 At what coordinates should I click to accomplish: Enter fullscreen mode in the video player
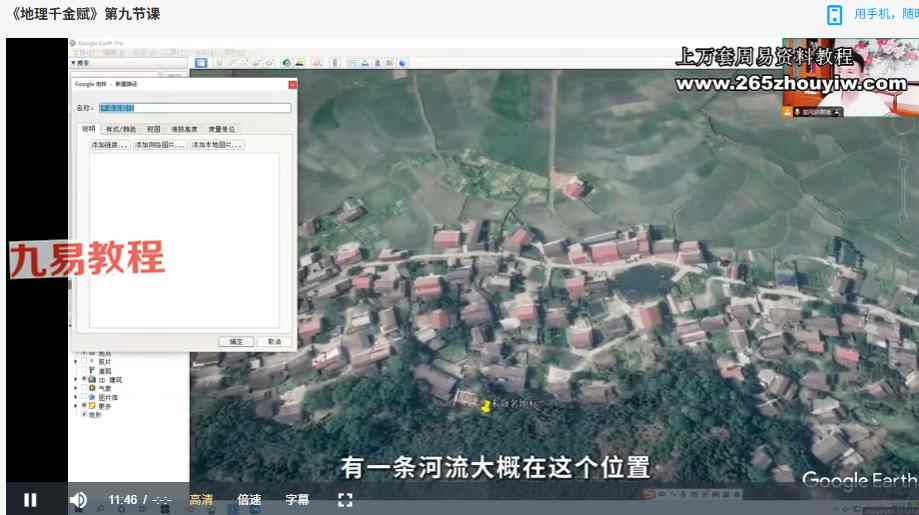pos(345,499)
